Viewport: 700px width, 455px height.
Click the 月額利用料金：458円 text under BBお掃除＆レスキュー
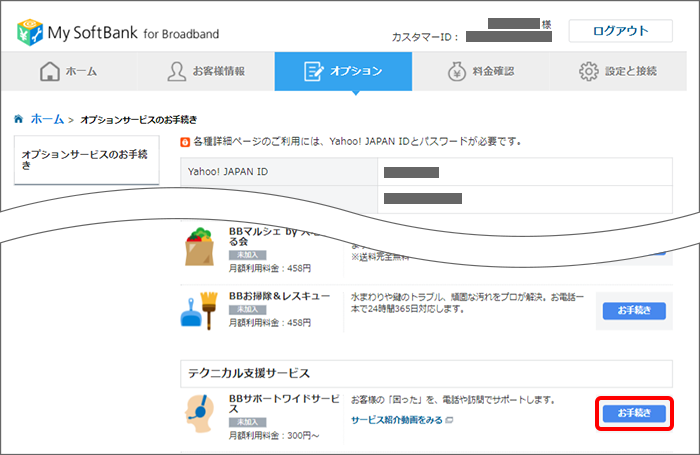(x=270, y=322)
